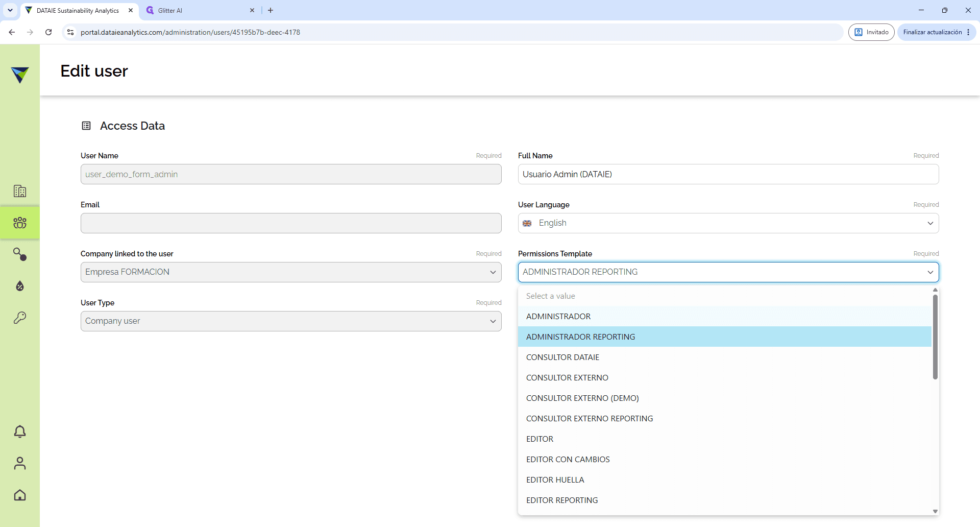This screenshot has height=527, width=980.
Task: Open Chrome three-dot menu
Action: click(x=968, y=32)
